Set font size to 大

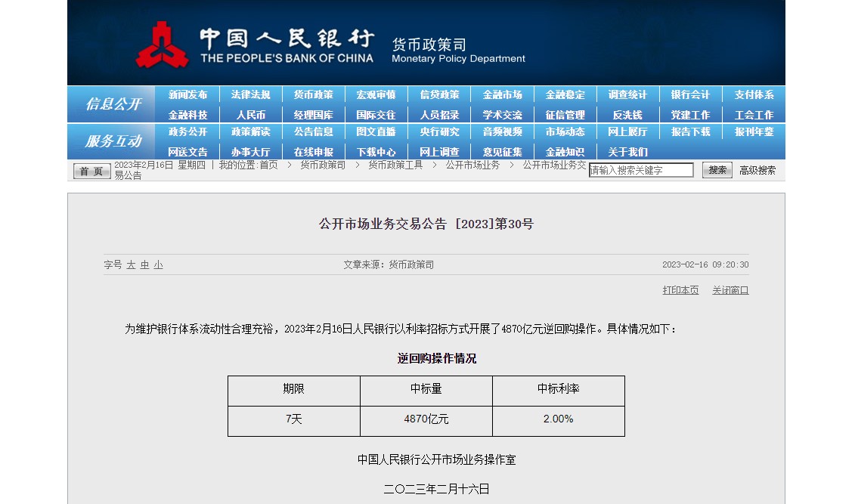pyautogui.click(x=131, y=264)
